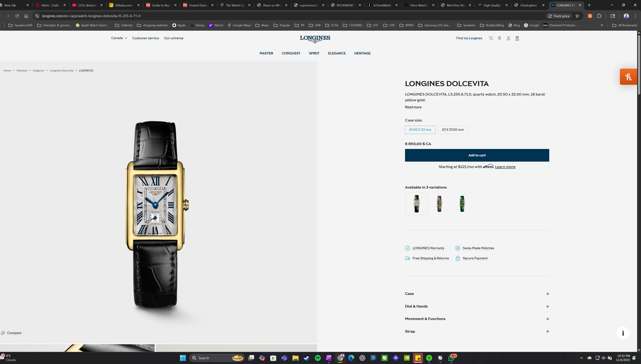Select the grey strap variation thumbnail
This screenshot has height=364, width=641.
439,204
